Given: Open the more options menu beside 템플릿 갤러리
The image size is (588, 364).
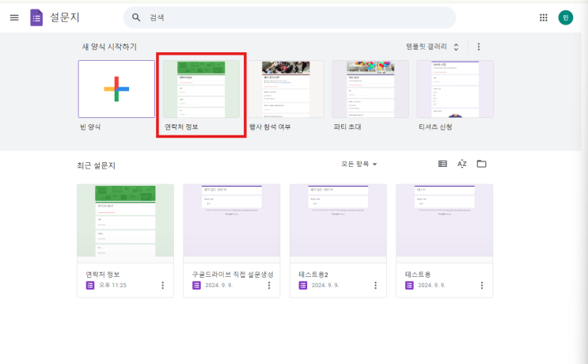Looking at the screenshot, I should click(x=479, y=47).
